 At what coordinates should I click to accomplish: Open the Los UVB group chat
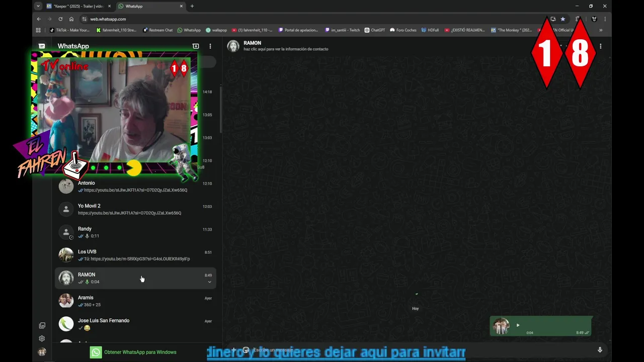135,255
